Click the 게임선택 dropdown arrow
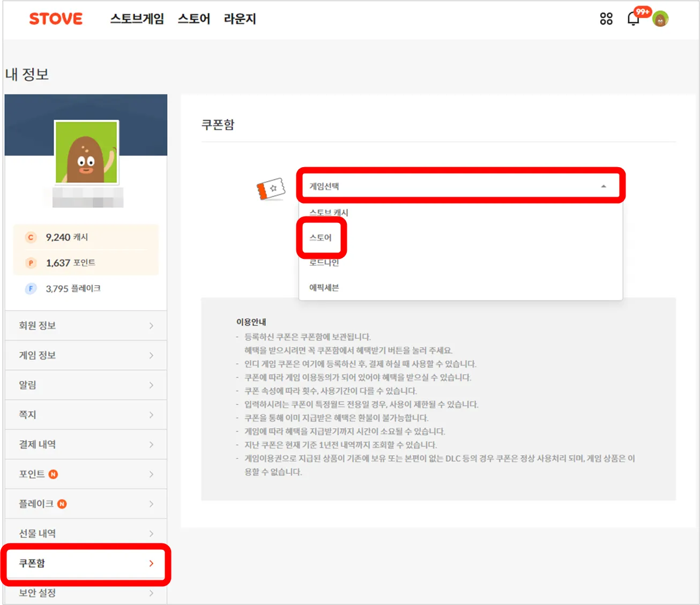This screenshot has width=700, height=605. [x=604, y=186]
